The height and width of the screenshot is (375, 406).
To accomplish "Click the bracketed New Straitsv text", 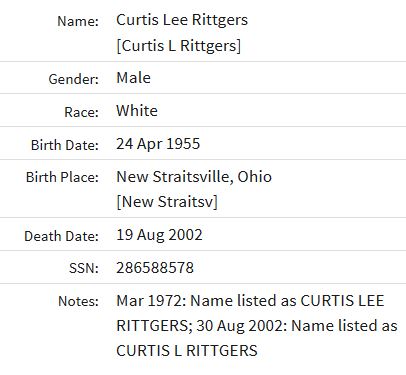I will coord(167,202).
